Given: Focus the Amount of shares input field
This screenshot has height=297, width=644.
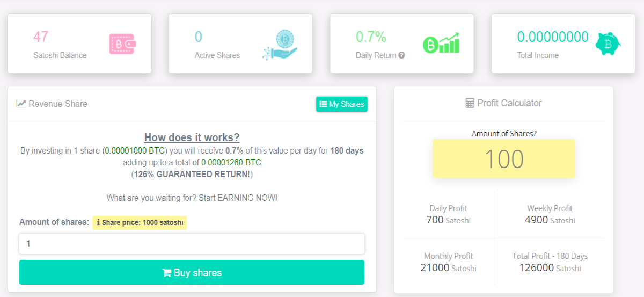Looking at the screenshot, I should 192,244.
